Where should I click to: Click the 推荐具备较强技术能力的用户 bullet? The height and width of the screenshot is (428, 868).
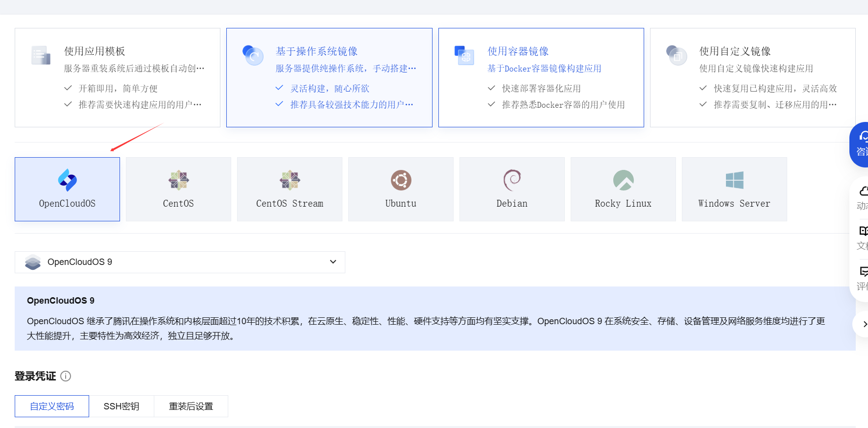pyautogui.click(x=352, y=105)
